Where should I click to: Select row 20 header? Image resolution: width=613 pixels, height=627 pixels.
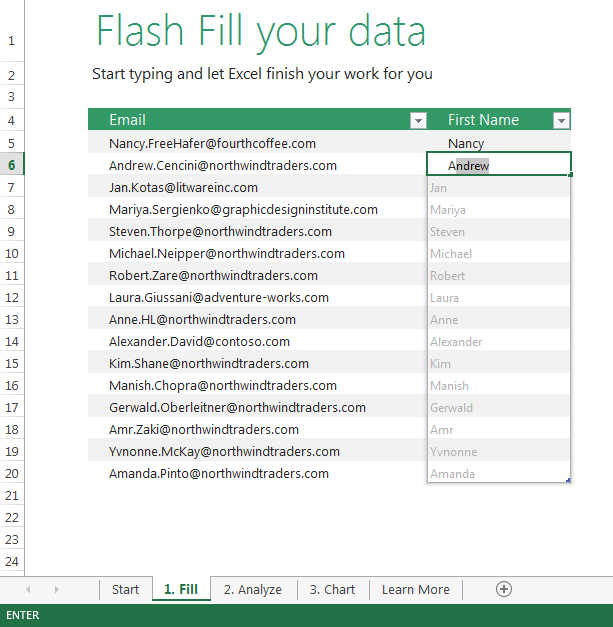tap(12, 473)
